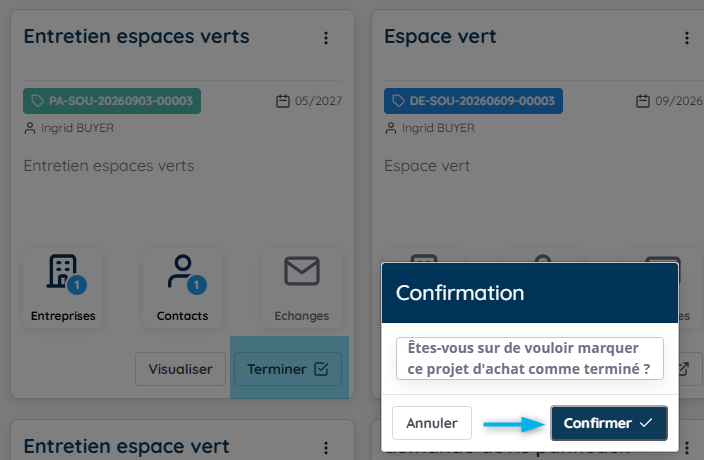Click calendar icon next to 09/2026
This screenshot has width=704, height=460.
coord(642,101)
